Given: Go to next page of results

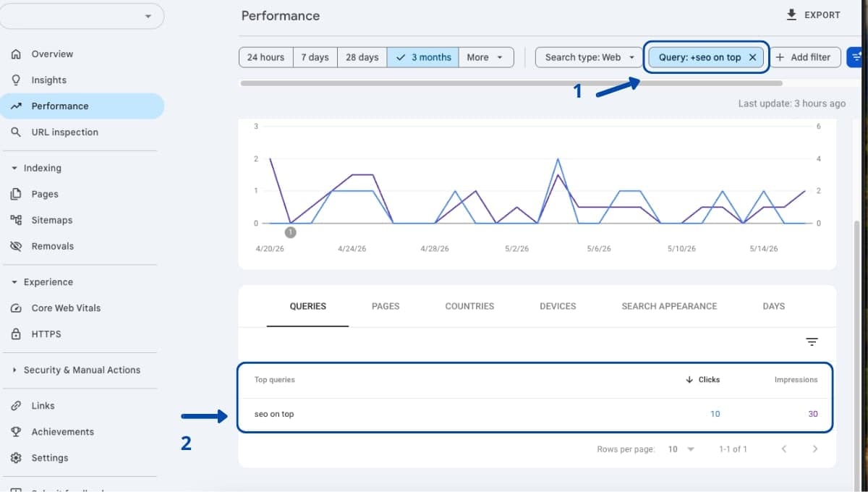Looking at the screenshot, I should coord(815,449).
